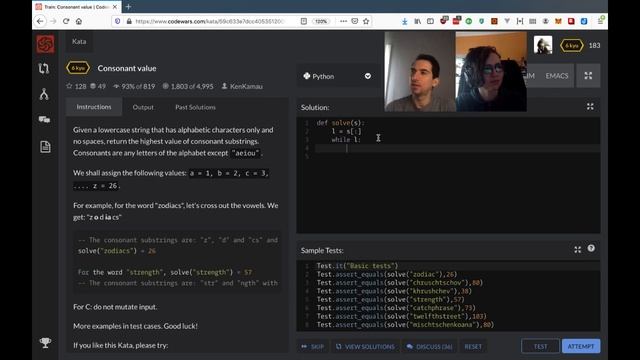Open the kata practice sidebar icon

[44, 69]
